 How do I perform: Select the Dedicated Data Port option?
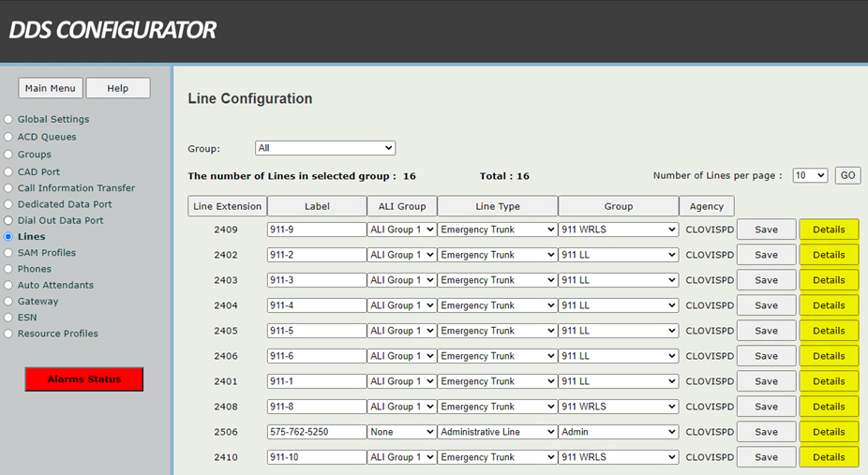coord(8,204)
